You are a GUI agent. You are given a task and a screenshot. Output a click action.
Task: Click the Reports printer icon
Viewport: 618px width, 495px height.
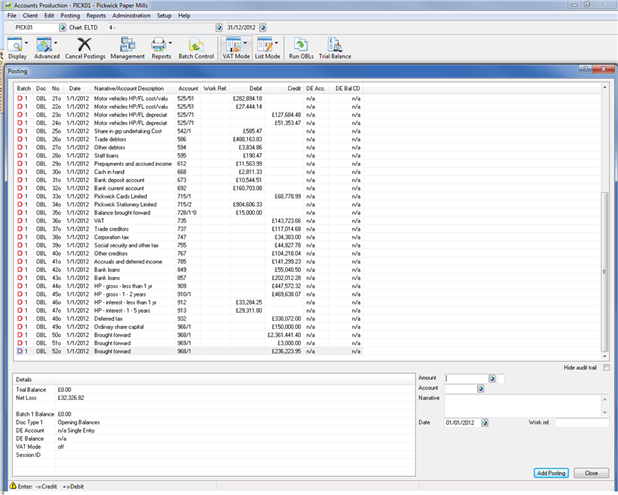coord(160,47)
